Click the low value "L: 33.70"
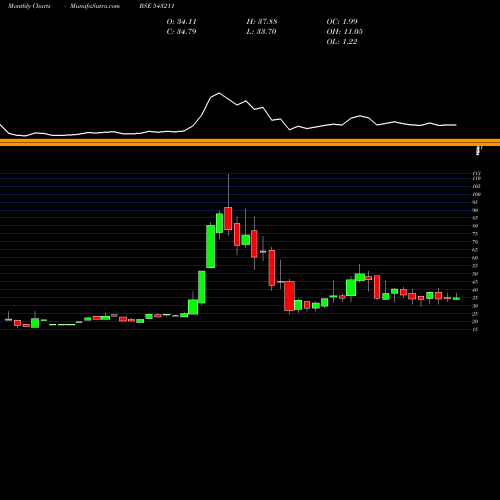 coord(261,31)
